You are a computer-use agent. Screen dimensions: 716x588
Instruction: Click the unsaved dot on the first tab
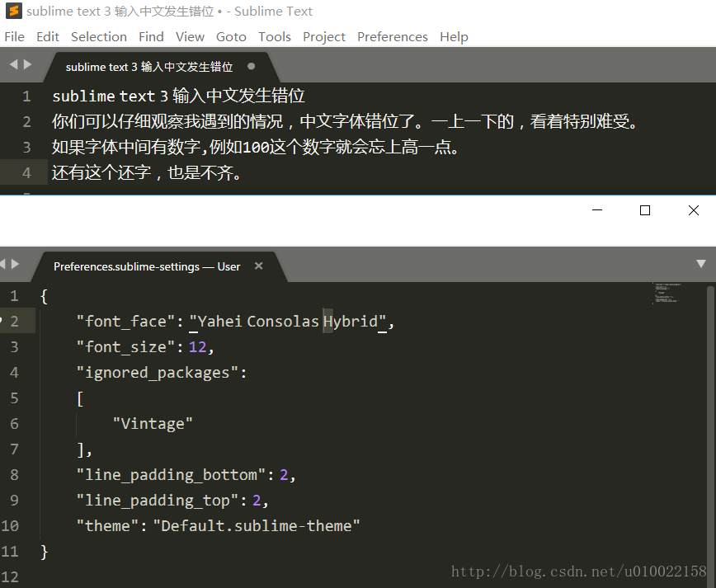[251, 66]
